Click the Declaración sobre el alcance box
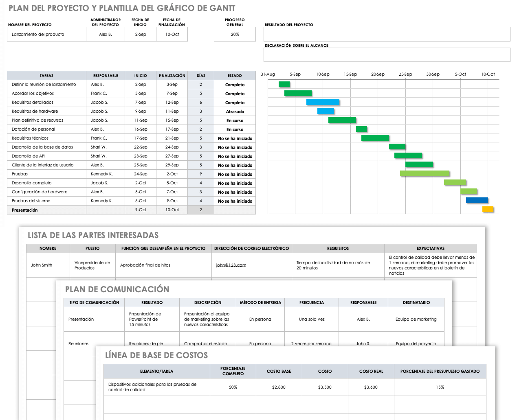Screen dimensions: 517x420 [387, 55]
